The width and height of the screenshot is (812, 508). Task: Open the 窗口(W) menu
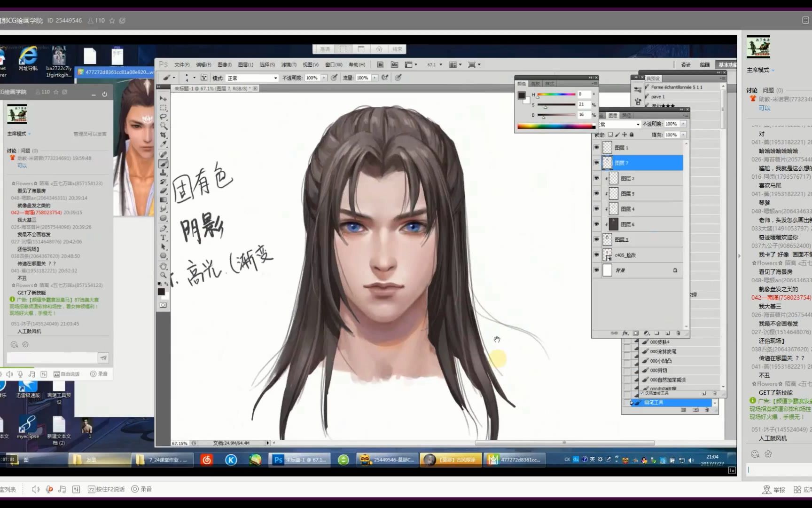(334, 65)
